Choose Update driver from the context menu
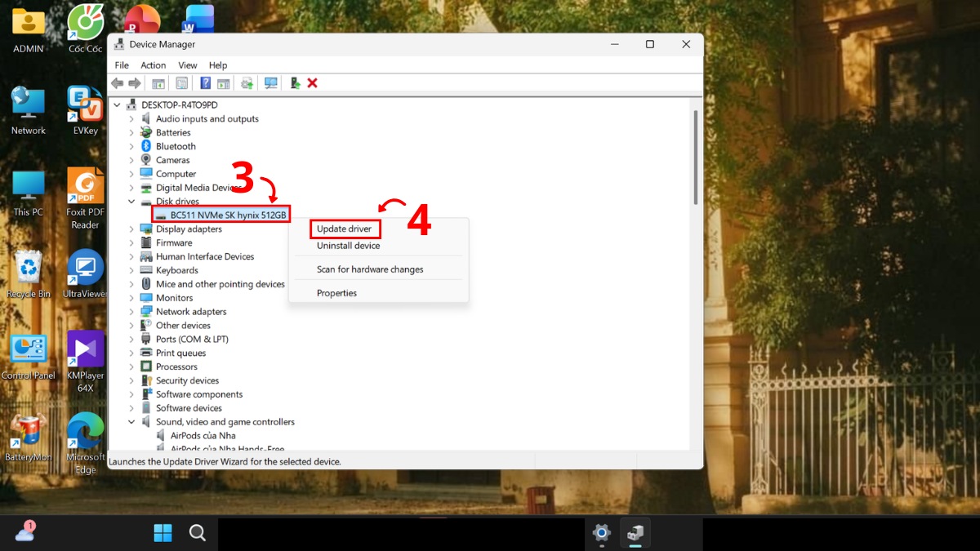Image resolution: width=980 pixels, height=551 pixels. click(344, 229)
